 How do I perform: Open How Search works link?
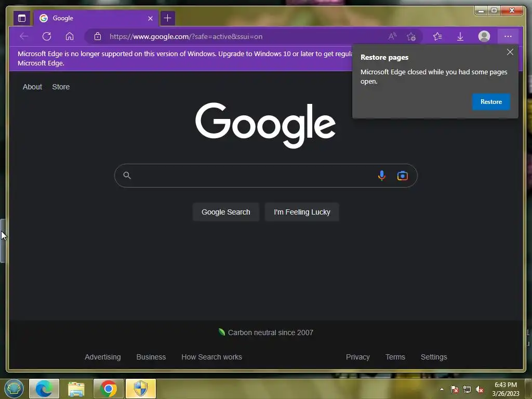[x=212, y=357]
